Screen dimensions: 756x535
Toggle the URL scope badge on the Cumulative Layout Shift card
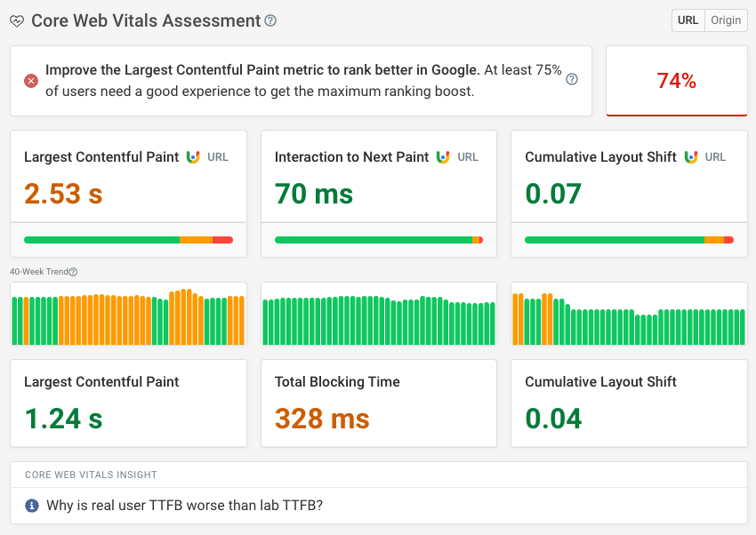(715, 156)
